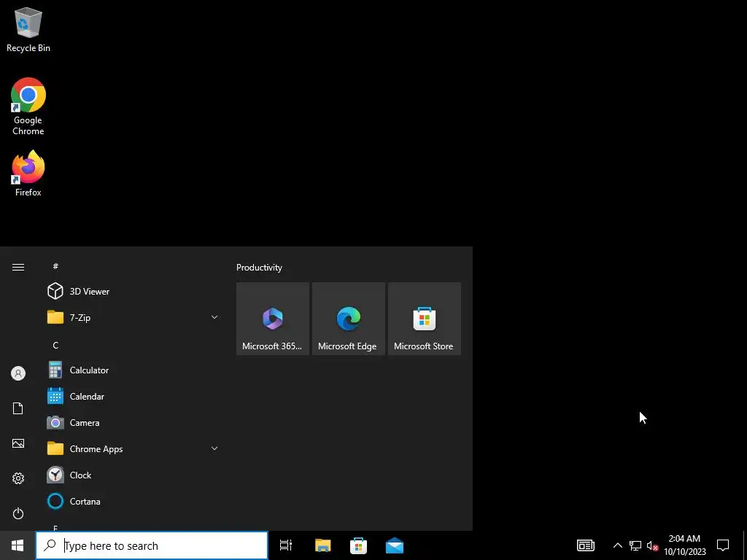Open the Documents sidebar icon
Viewport: 747px width, 560px height.
coord(18,408)
